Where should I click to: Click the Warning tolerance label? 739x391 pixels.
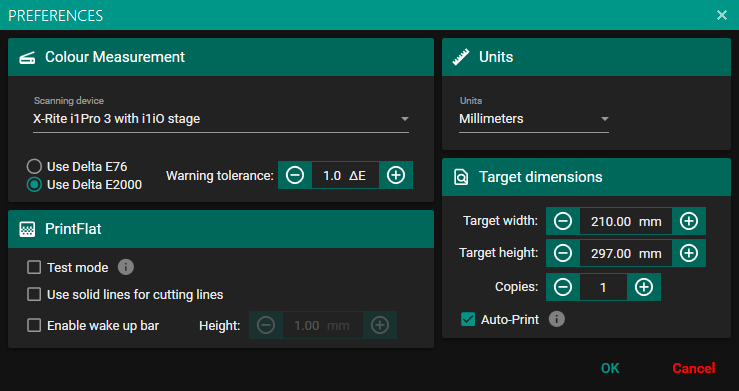[220, 176]
